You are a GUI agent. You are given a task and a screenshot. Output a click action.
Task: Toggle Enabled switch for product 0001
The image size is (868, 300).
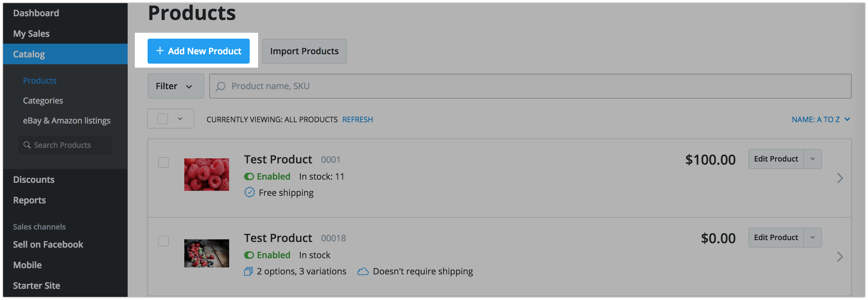(x=249, y=177)
